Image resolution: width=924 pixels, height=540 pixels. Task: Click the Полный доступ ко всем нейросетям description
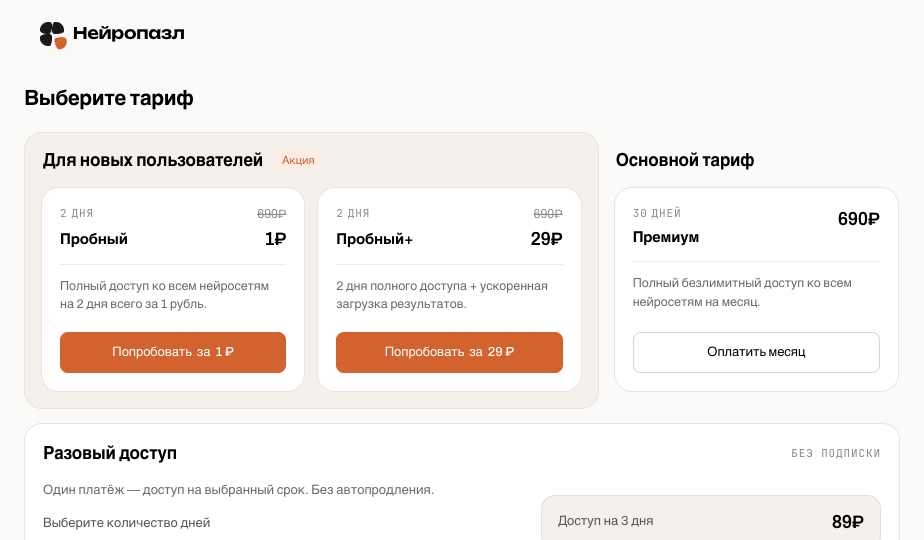[x=164, y=295]
